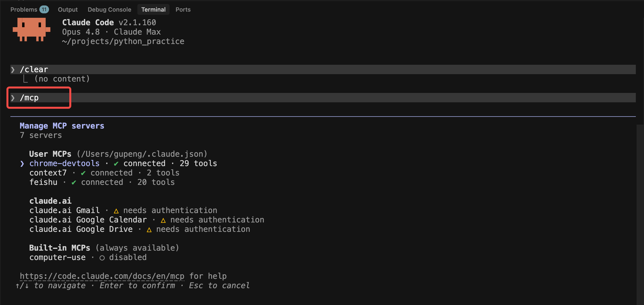This screenshot has height=305, width=644.
Task: Select the context7 server row
Action: pyautogui.click(x=104, y=173)
